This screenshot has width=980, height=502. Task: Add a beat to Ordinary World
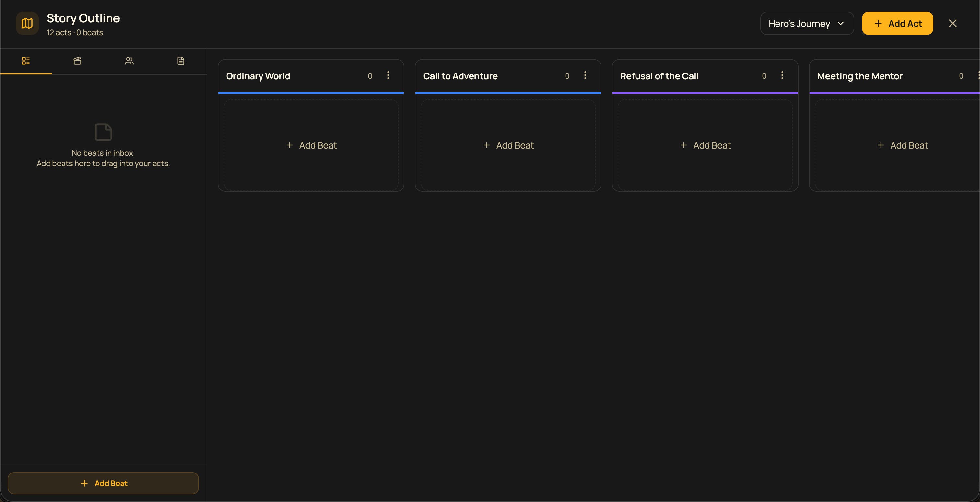(311, 145)
